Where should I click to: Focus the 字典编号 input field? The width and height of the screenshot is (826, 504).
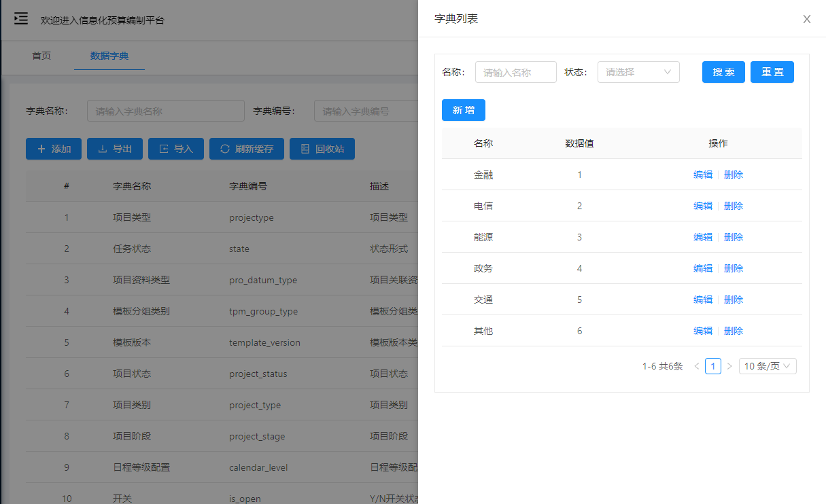pos(367,111)
